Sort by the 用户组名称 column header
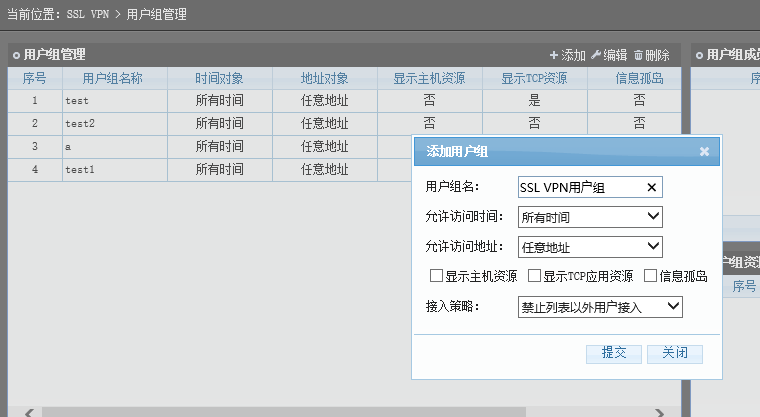The height and width of the screenshot is (417, 760). tap(115, 78)
